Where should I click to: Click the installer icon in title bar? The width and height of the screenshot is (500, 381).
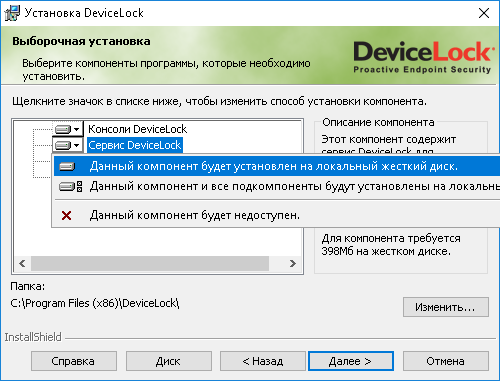(x=12, y=13)
